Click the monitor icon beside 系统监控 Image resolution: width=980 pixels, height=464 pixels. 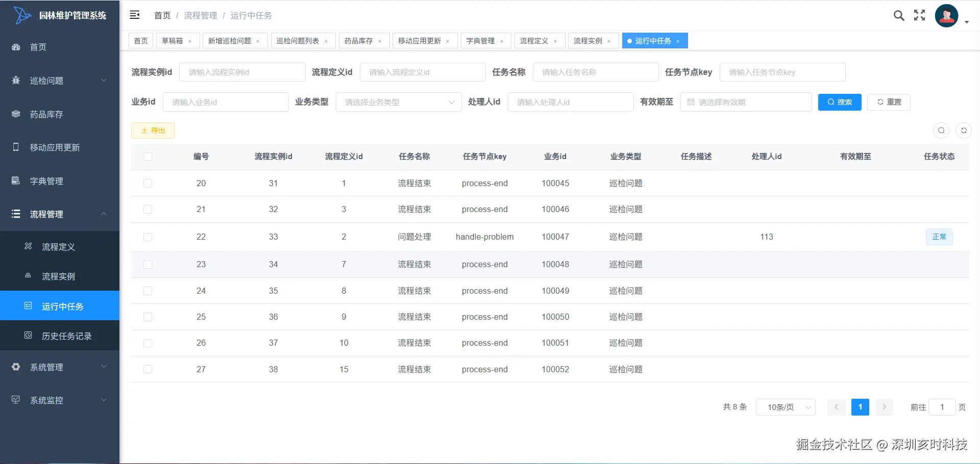(x=16, y=400)
